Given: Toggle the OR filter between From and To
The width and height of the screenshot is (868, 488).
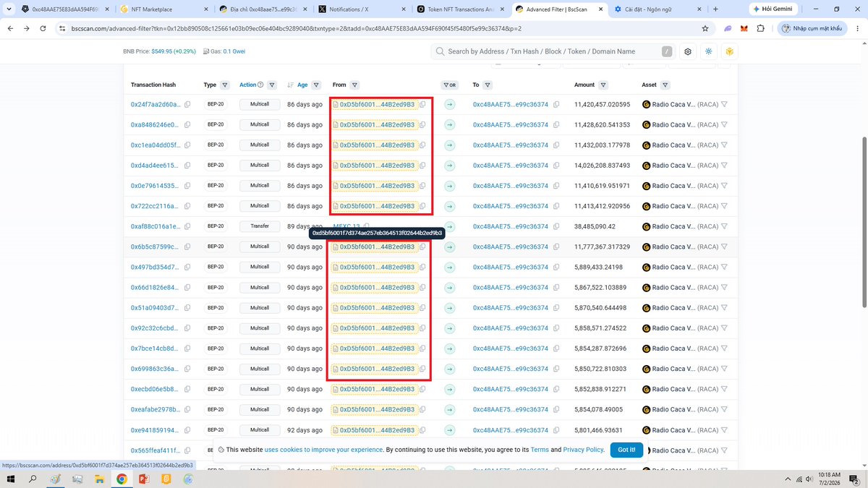Looking at the screenshot, I should click(449, 85).
